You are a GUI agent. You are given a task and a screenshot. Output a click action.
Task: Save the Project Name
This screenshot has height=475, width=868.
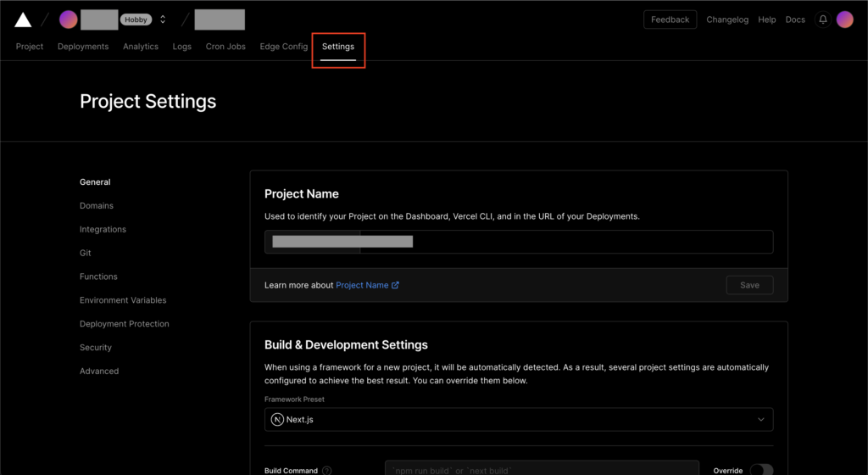(x=749, y=285)
